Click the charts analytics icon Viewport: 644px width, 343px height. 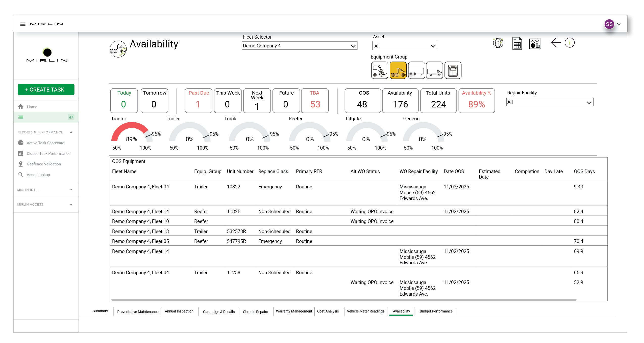click(x=535, y=44)
